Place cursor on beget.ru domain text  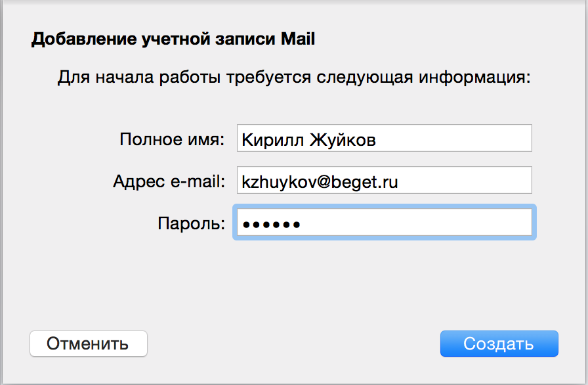(364, 182)
